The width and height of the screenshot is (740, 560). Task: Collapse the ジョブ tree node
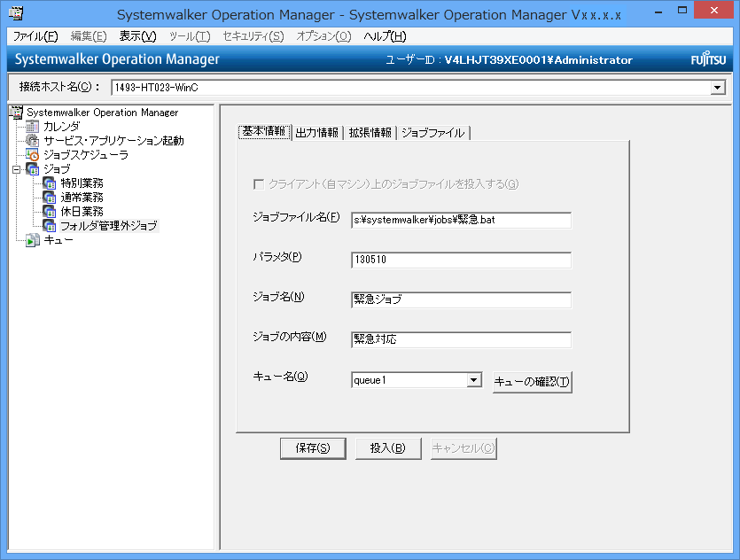(17, 169)
